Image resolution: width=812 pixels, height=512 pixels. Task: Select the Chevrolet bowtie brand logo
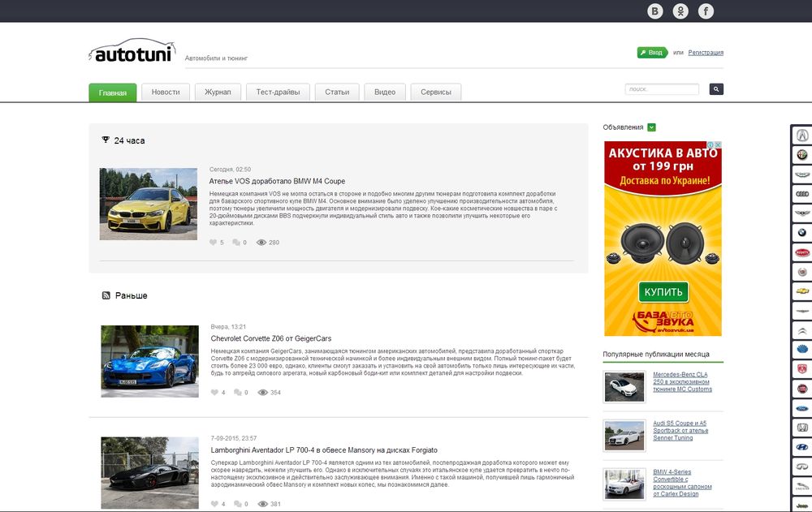pyautogui.click(x=802, y=291)
